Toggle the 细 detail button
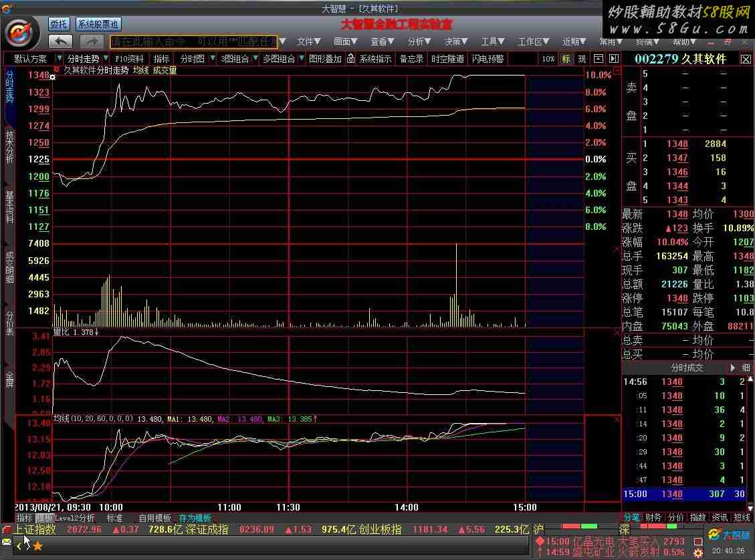Image resolution: width=755 pixels, height=560 pixels. [746, 368]
